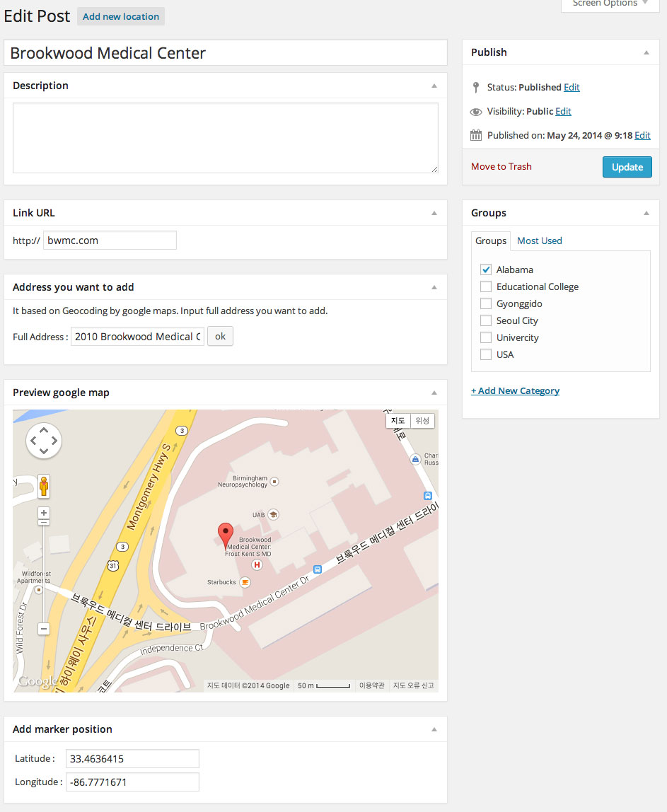Click Add new location button
This screenshot has height=812, width=667.
click(x=121, y=16)
